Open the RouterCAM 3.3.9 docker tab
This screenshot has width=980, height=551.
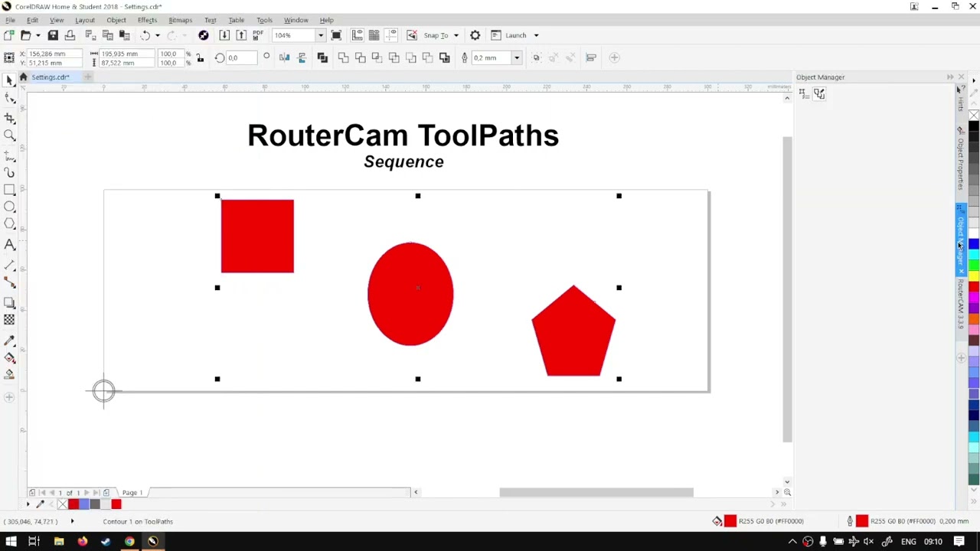[x=961, y=304]
